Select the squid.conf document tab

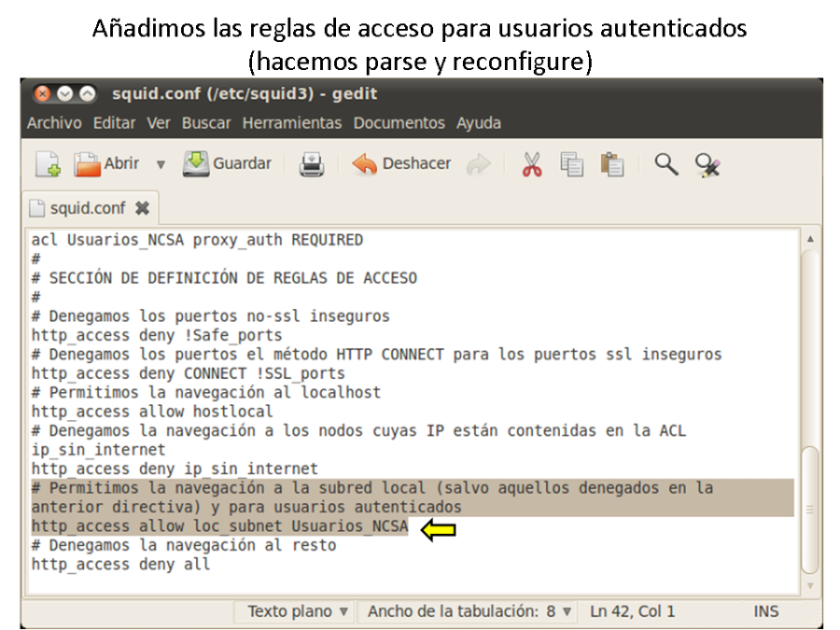(x=86, y=207)
